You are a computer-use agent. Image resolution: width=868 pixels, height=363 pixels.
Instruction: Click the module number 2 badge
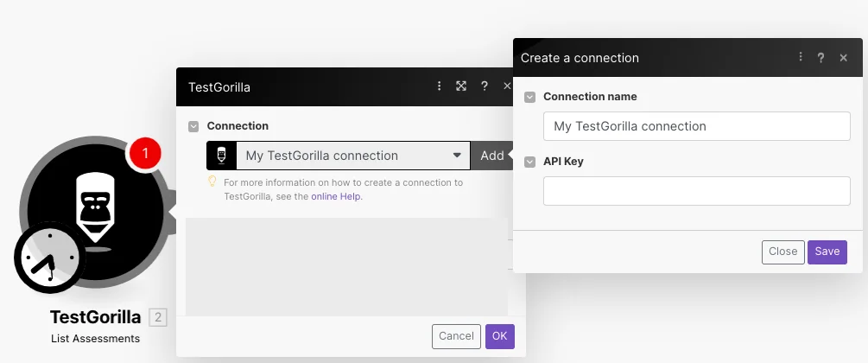pos(158,317)
